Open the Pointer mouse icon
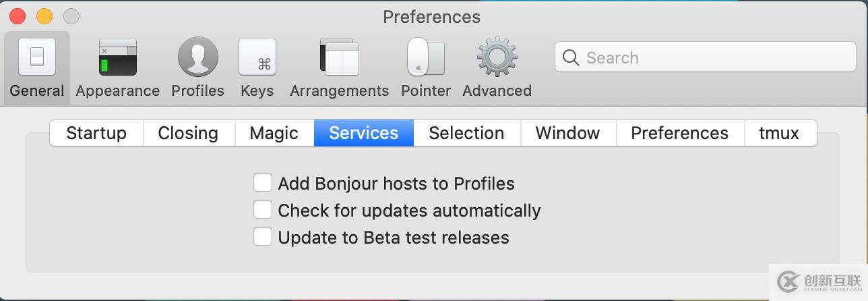Image resolution: width=868 pixels, height=301 pixels. [426, 57]
